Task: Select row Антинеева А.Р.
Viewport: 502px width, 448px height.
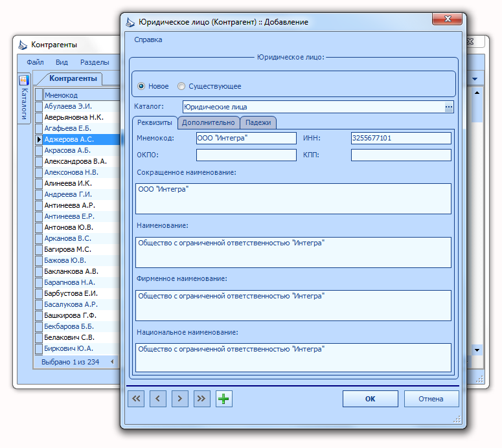Action: point(78,205)
